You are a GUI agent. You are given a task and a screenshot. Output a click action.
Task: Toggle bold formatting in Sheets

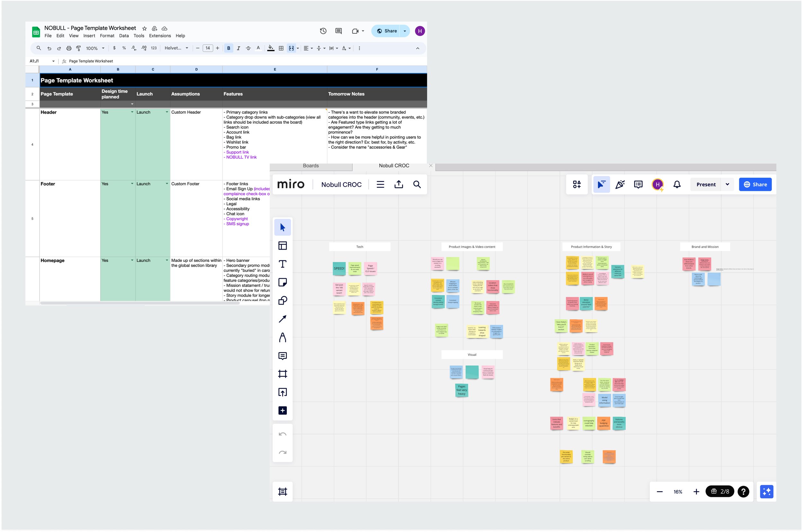pos(229,48)
